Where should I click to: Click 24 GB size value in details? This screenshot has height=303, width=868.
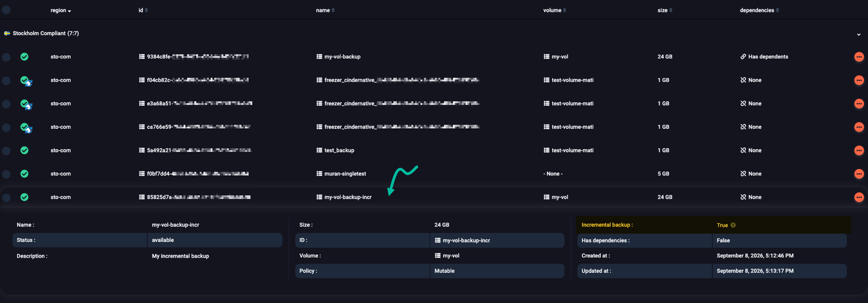442,225
